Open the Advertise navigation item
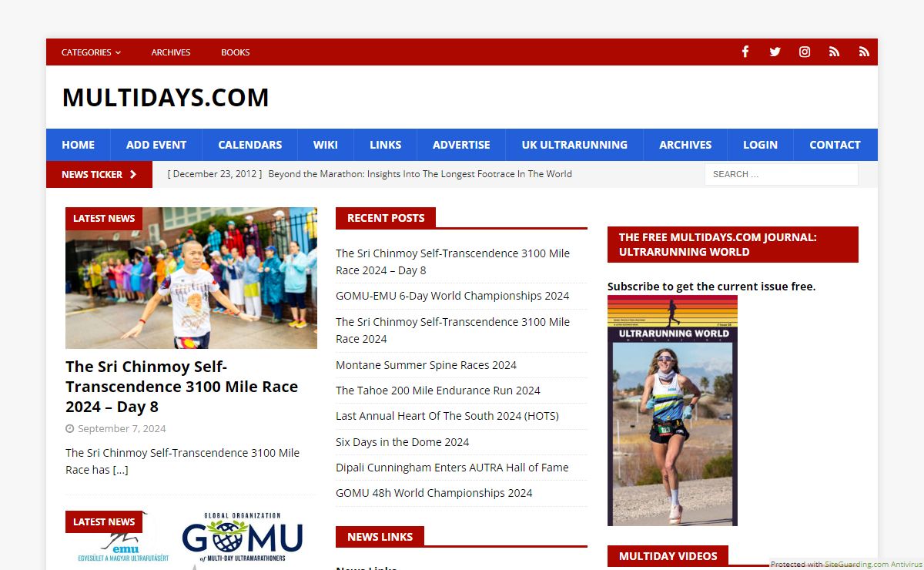This screenshot has height=570, width=924. point(461,145)
